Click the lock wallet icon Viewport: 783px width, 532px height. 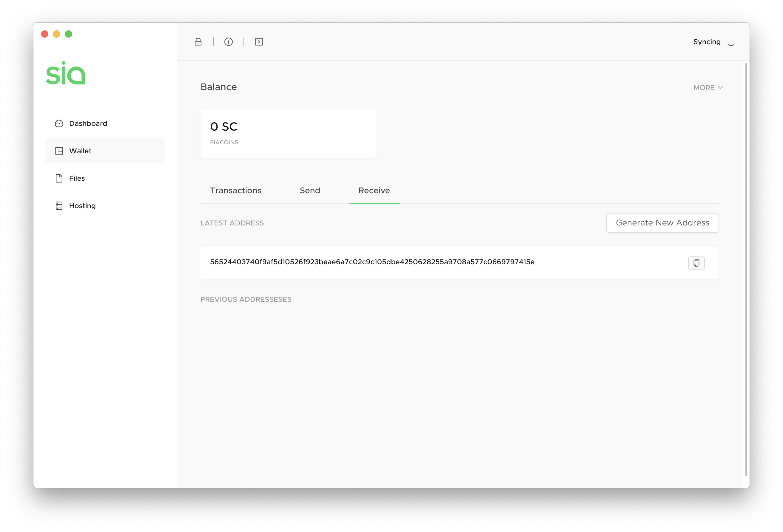click(198, 42)
